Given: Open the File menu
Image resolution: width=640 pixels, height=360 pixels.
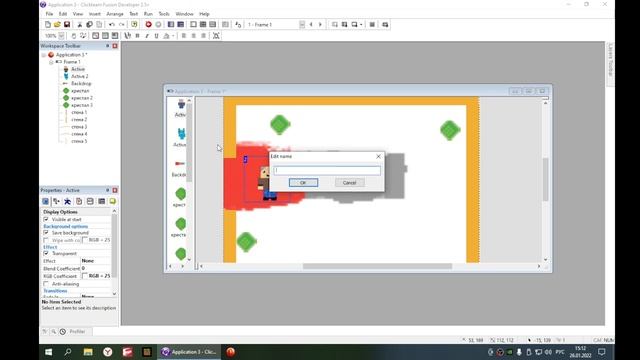Looking at the screenshot, I should (x=49, y=14).
